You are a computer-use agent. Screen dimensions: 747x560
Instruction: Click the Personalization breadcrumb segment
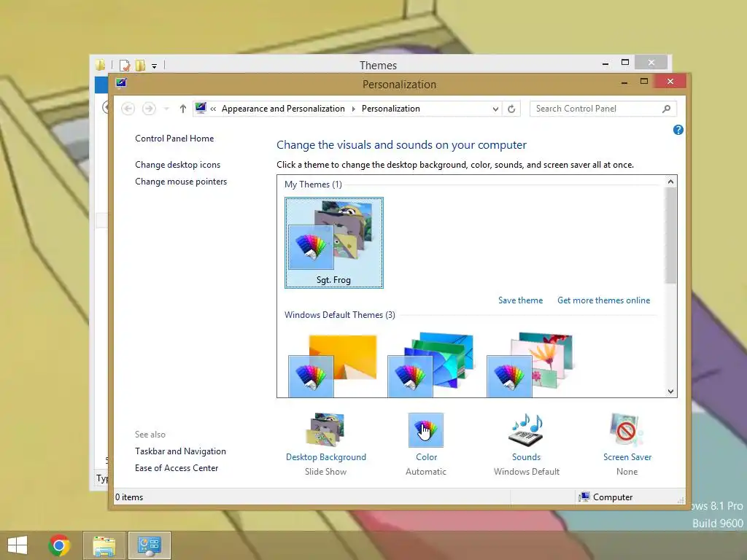pos(391,109)
